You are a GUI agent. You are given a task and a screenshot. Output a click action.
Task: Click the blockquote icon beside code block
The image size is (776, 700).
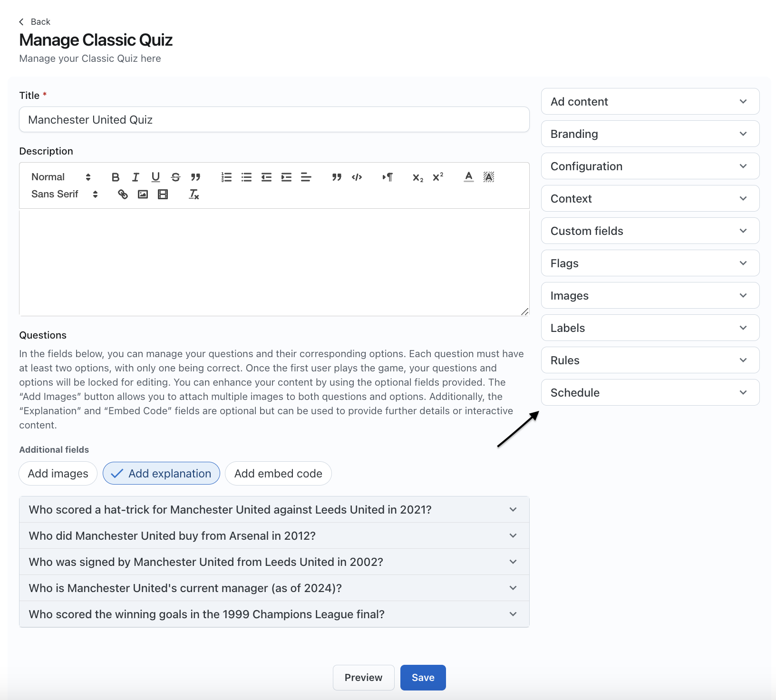click(x=337, y=177)
